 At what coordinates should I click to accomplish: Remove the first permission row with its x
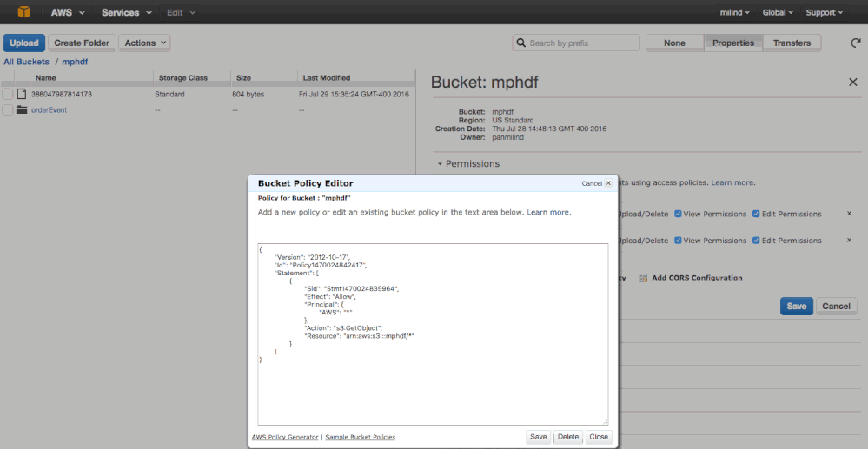(849, 214)
